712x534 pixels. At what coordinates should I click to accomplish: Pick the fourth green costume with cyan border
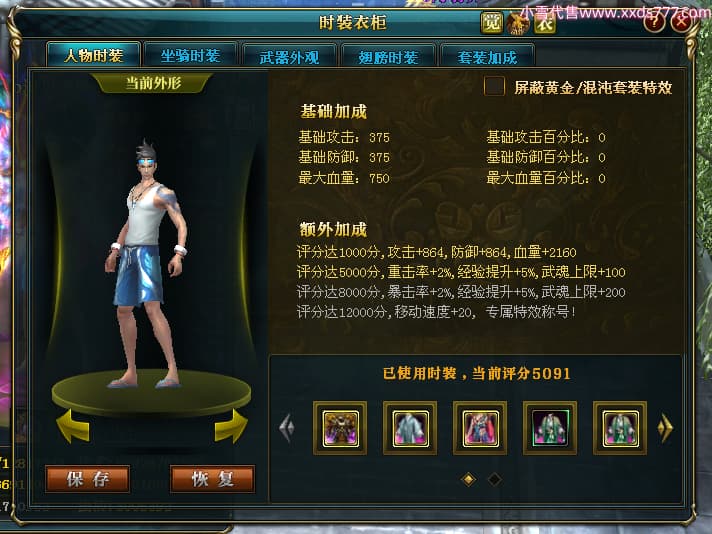tap(550, 428)
